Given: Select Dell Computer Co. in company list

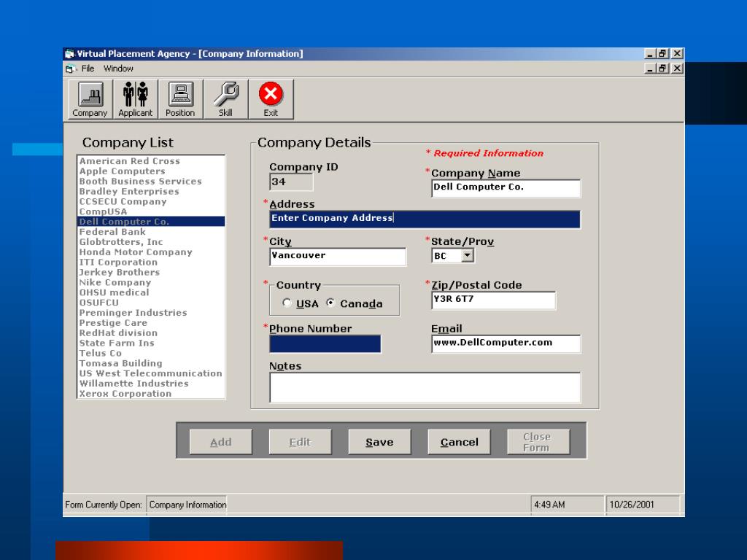Looking at the screenshot, I should pos(151,222).
